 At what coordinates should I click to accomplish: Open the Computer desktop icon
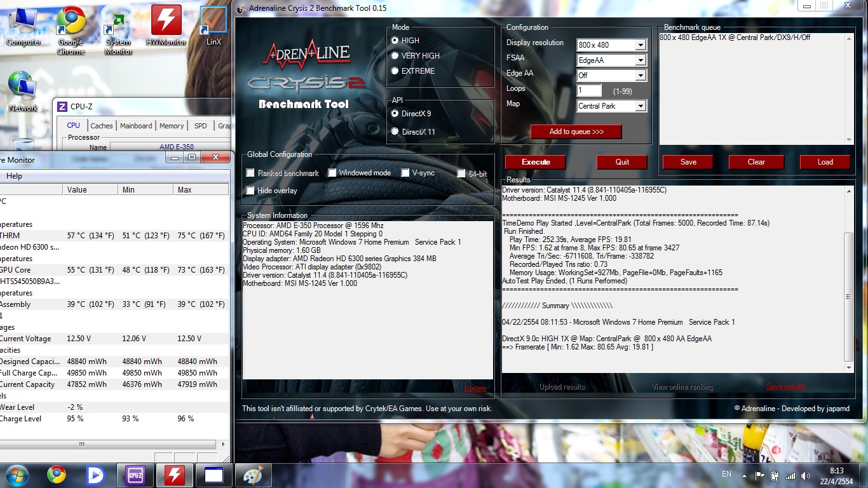[x=24, y=27]
